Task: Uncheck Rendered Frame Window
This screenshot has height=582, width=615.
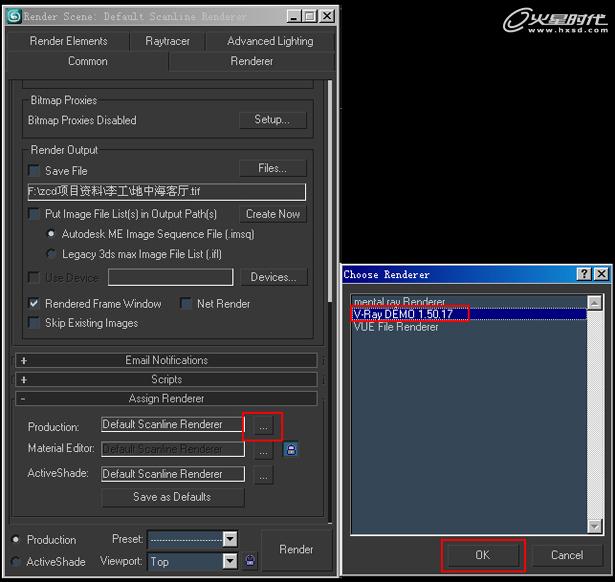Action: point(34,303)
